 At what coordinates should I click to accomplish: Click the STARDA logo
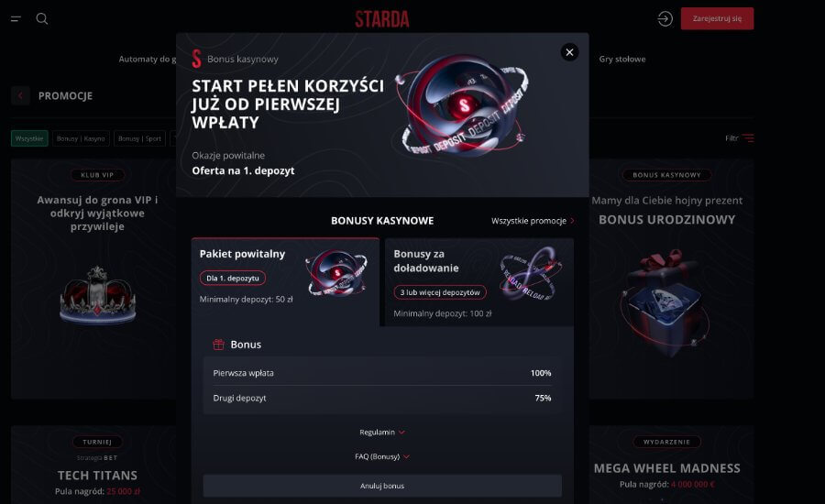(382, 19)
